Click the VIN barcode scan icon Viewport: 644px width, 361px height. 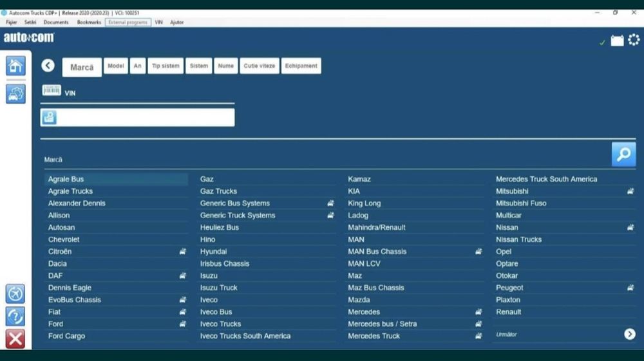(52, 90)
